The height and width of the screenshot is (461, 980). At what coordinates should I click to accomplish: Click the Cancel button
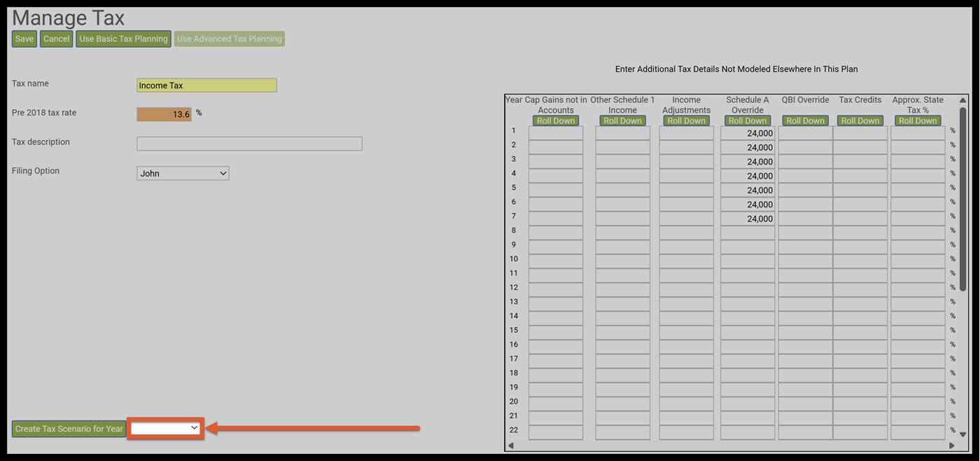click(x=56, y=39)
